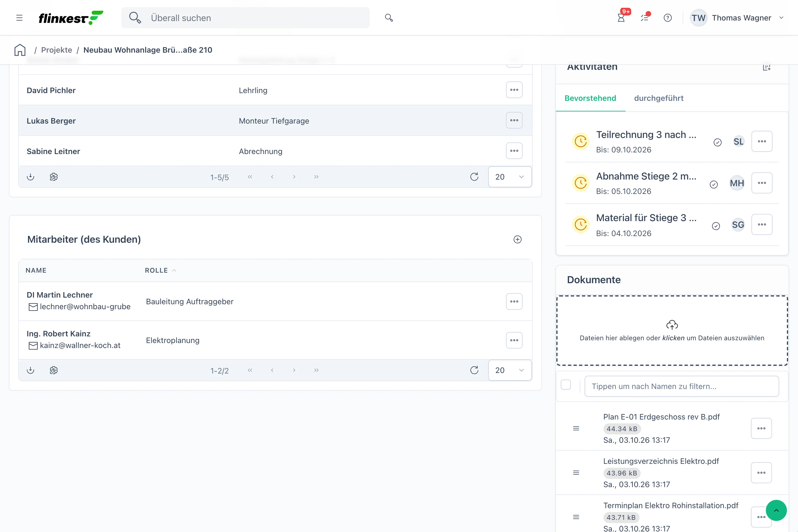Open options for Teilrechnung 3 activity
798x532 pixels.
tap(762, 141)
